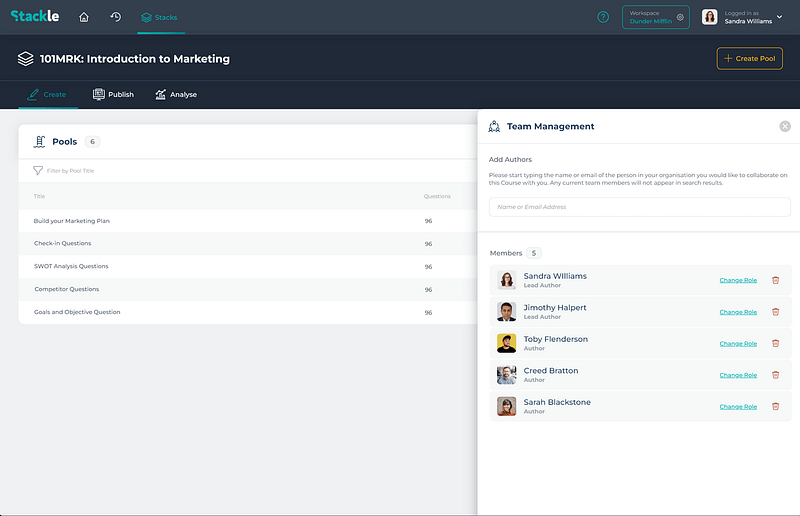The width and height of the screenshot is (800, 516).
Task: Remove Sarah Blackstone using trash icon
Action: 775,407
